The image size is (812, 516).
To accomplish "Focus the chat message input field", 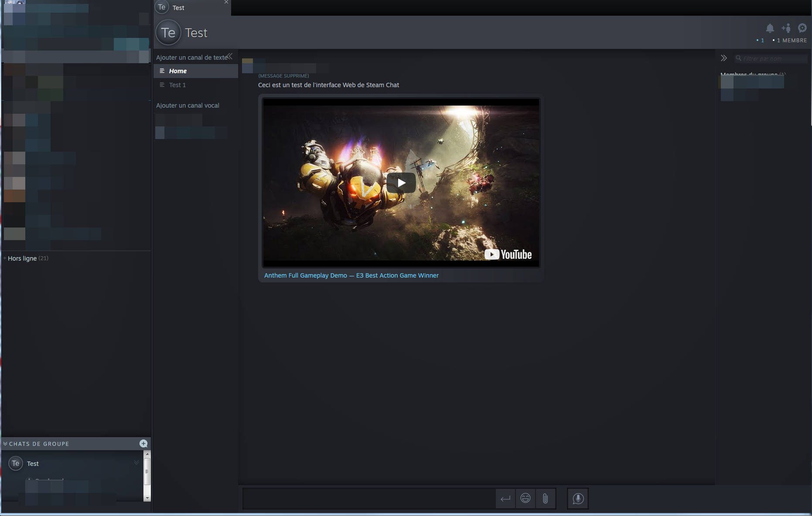I will click(x=369, y=499).
